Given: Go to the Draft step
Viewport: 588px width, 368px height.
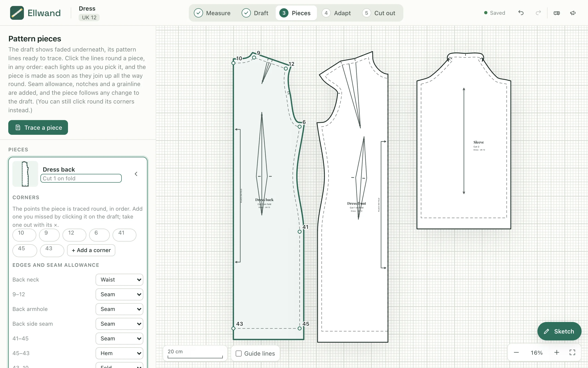Looking at the screenshot, I should click(x=255, y=13).
